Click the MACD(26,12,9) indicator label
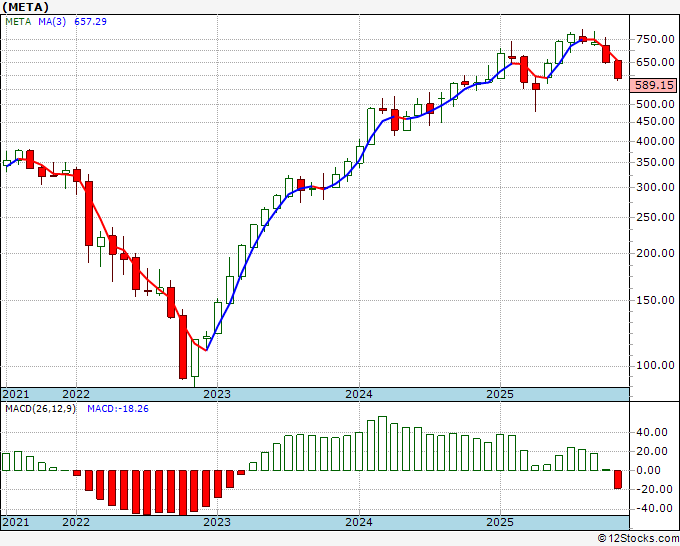 [x=40, y=409]
